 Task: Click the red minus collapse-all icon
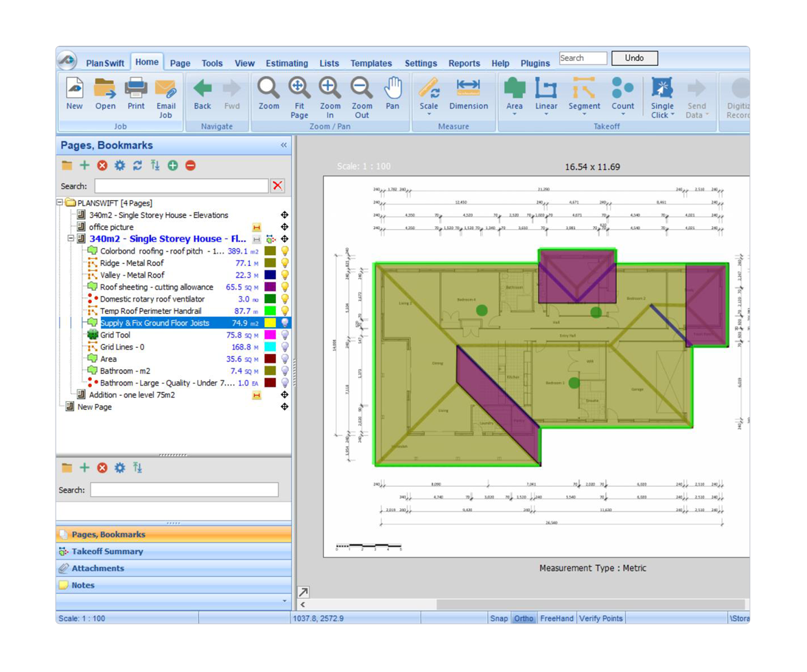[x=191, y=165]
